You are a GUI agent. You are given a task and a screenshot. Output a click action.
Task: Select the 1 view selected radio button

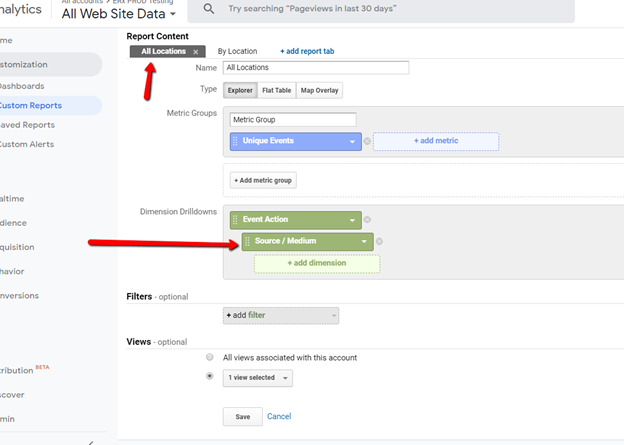[210, 376]
